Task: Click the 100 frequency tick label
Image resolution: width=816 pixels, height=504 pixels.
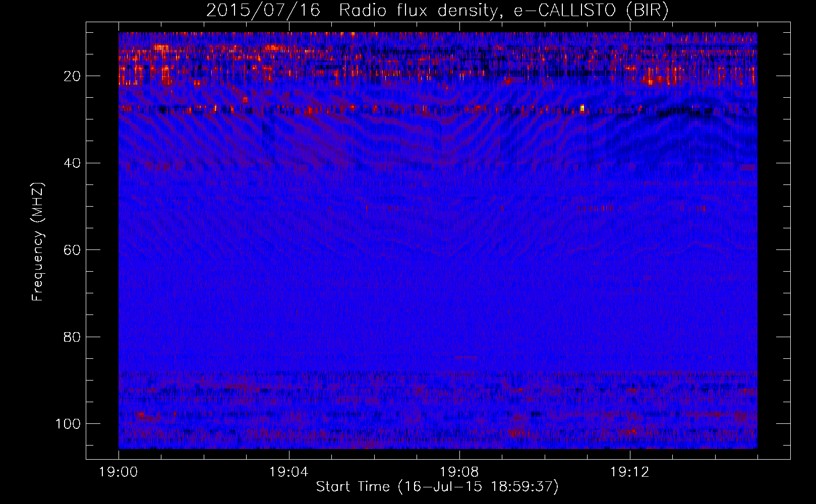Action: click(68, 423)
